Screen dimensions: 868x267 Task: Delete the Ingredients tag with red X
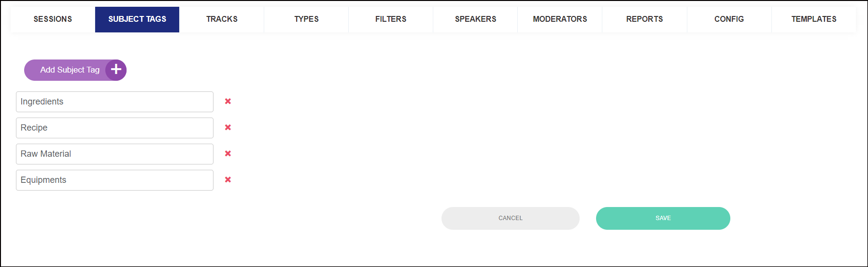pos(228,102)
